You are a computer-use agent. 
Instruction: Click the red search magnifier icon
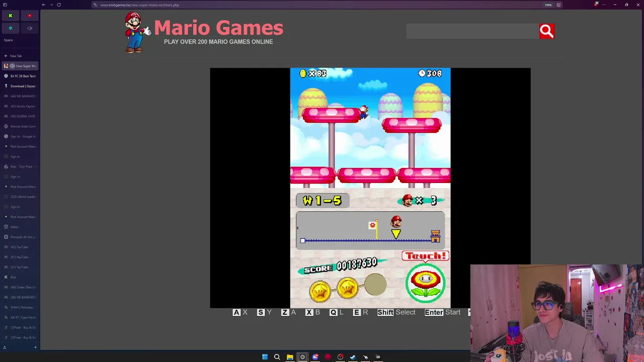[546, 31]
